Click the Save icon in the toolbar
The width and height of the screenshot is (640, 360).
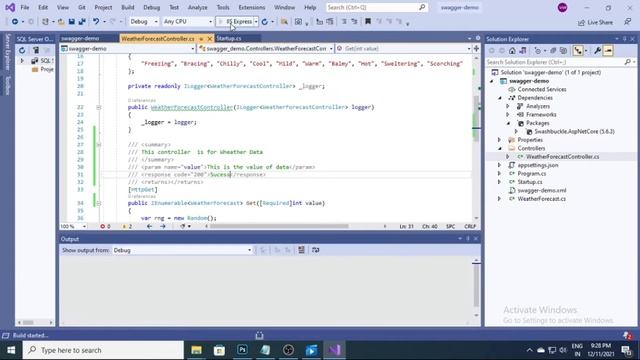click(71, 22)
